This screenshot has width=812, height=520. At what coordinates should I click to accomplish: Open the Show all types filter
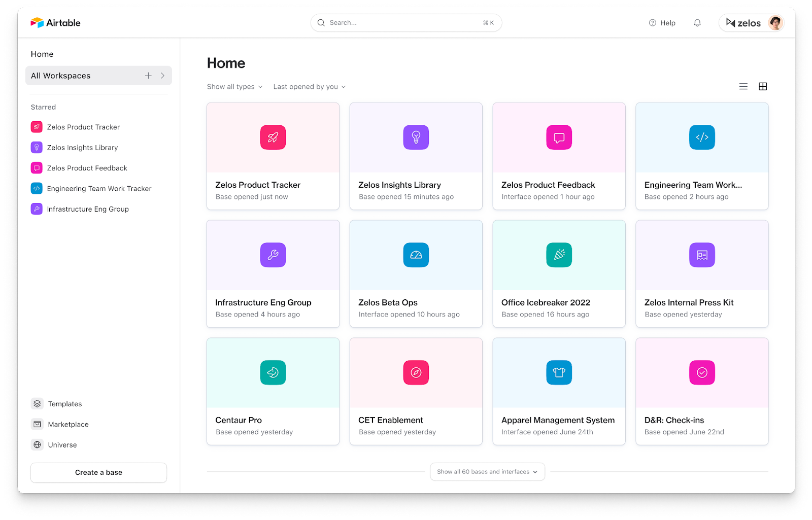[x=234, y=86]
